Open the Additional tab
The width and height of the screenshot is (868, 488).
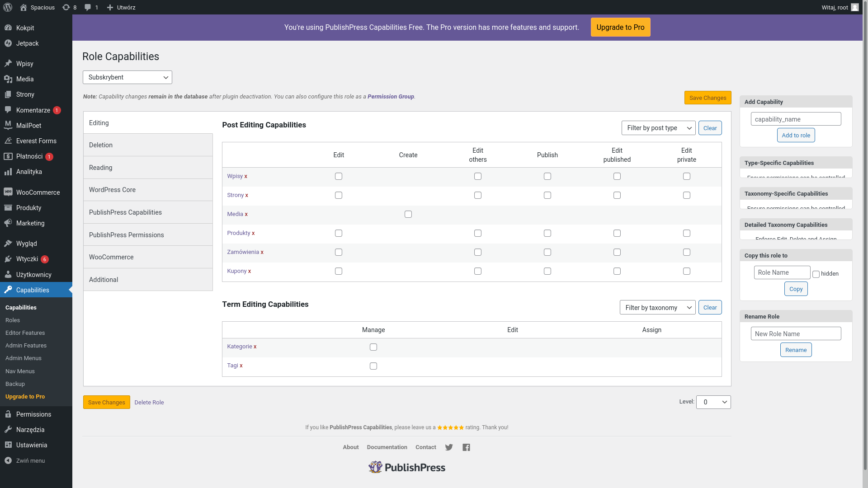click(148, 280)
